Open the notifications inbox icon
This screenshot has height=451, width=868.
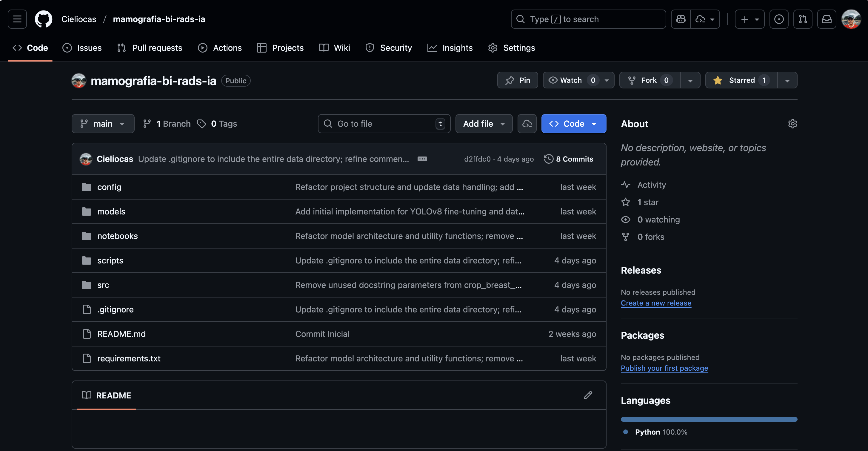826,19
